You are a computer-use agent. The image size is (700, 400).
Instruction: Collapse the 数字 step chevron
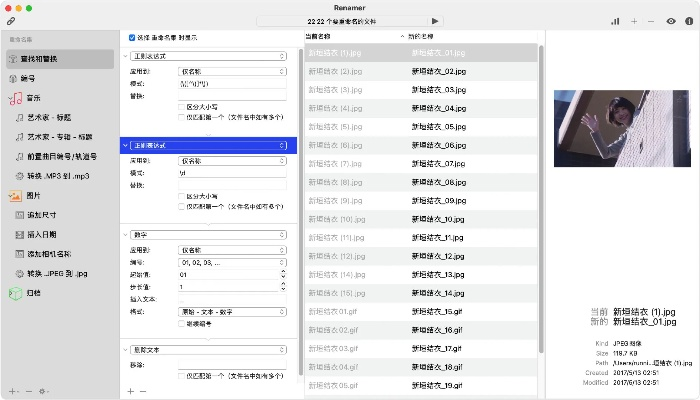click(x=125, y=235)
